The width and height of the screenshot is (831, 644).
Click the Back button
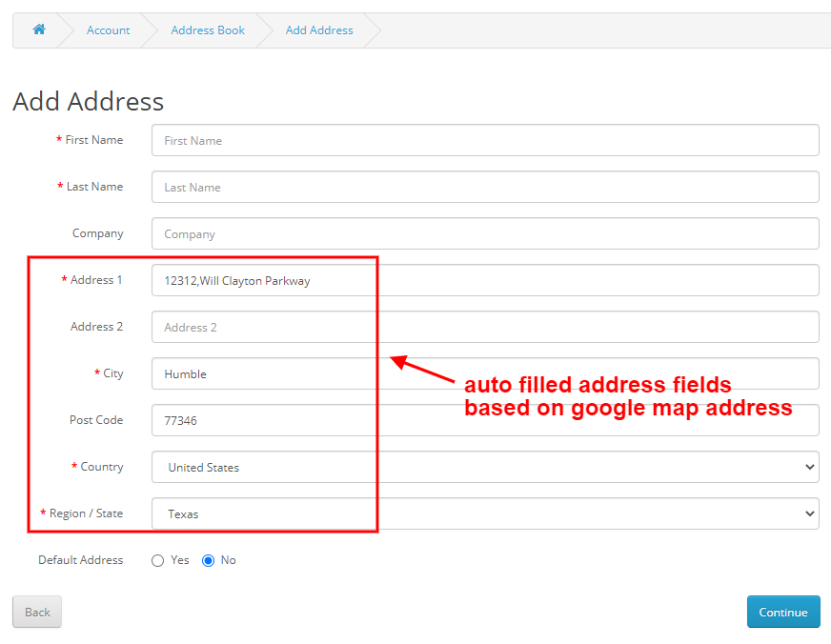pyautogui.click(x=36, y=612)
